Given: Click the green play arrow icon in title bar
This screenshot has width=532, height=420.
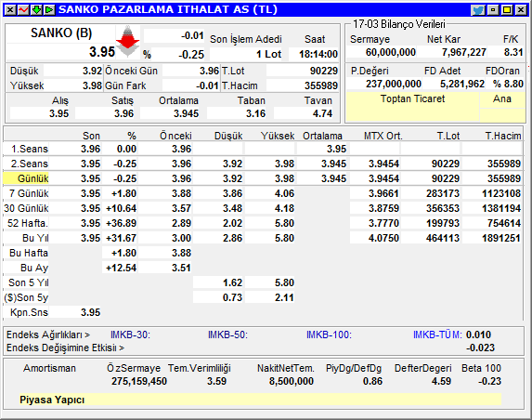Looking at the screenshot, I should (49, 10).
